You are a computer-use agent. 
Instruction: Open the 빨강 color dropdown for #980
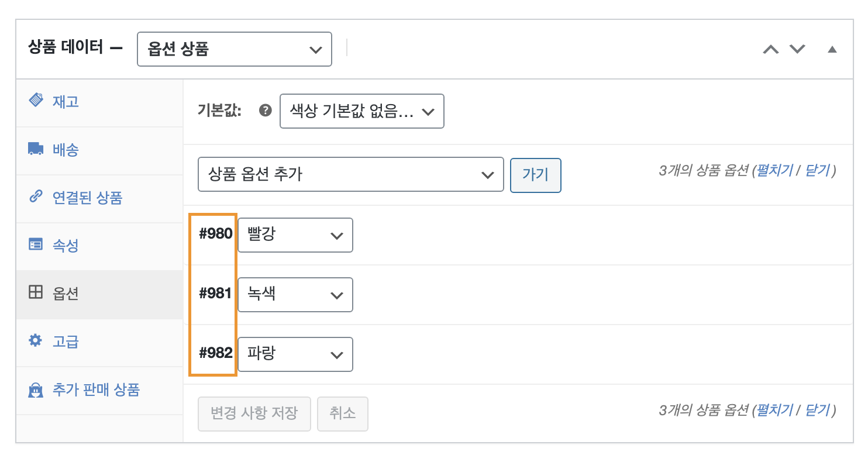tap(295, 235)
